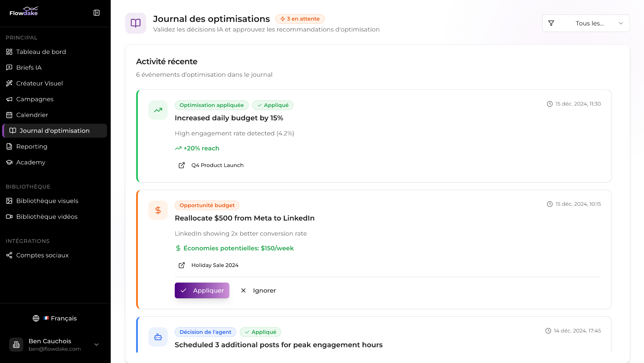Click the globe language icon

pyautogui.click(x=36, y=318)
